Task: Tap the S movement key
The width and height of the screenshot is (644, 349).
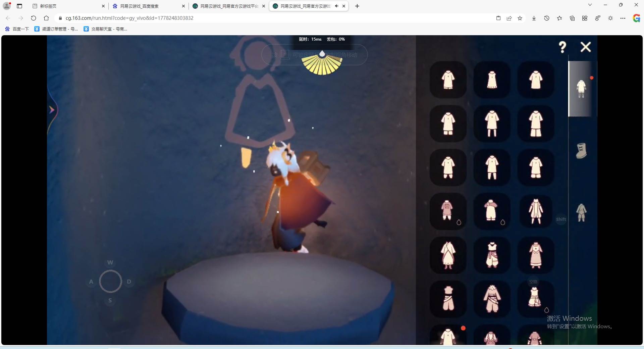Action: 110,300
